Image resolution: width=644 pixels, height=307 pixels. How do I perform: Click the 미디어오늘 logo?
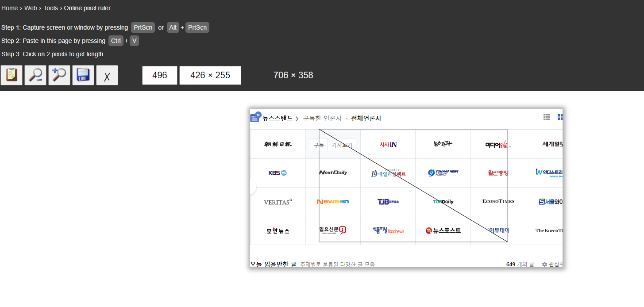tap(498, 145)
